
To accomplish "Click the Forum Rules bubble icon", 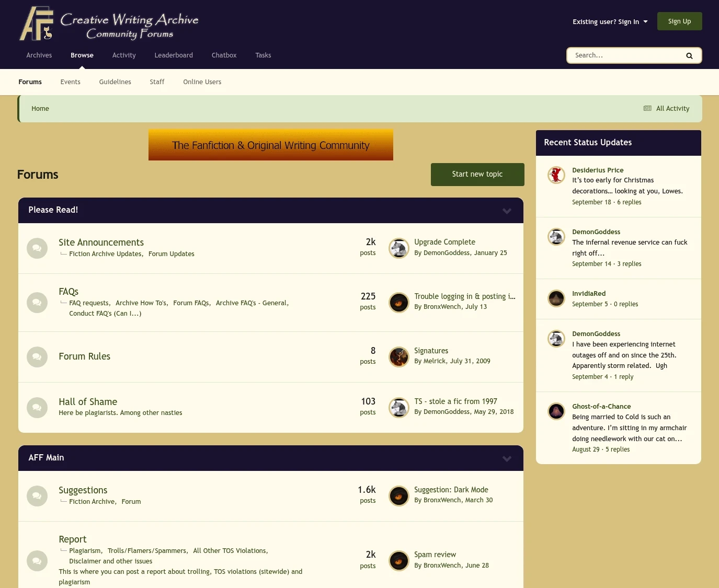I will tap(37, 357).
